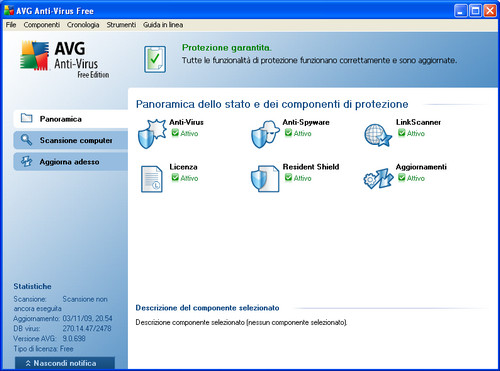Click the DB virus value 270.14.47/2478
Screen dimensions: 500x371
point(87,329)
